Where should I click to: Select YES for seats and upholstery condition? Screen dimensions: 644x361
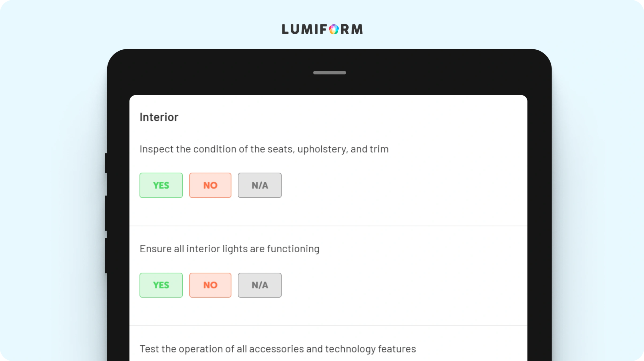161,185
